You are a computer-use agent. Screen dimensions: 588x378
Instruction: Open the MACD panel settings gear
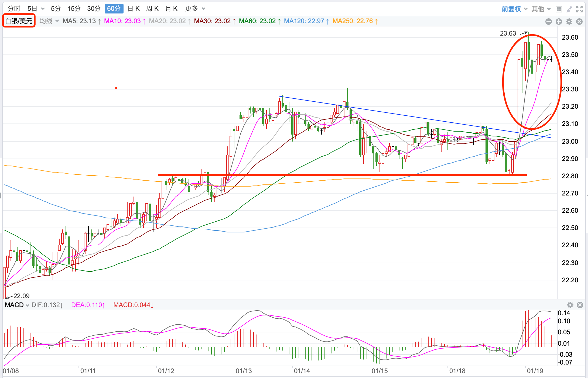pyautogui.click(x=570, y=305)
